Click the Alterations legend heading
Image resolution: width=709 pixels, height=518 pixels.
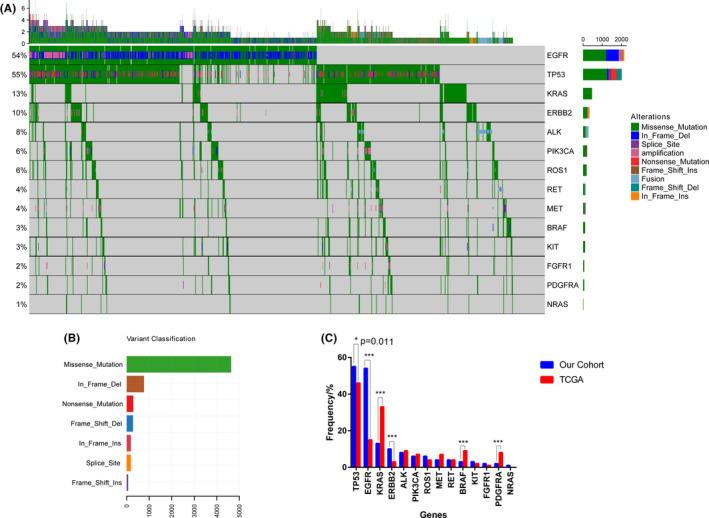tap(650, 117)
